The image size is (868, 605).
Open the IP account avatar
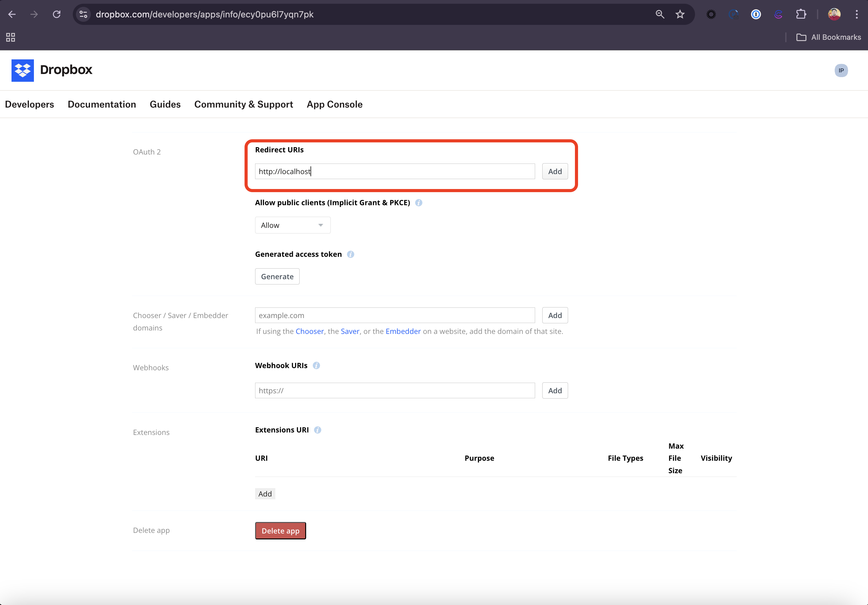pyautogui.click(x=841, y=70)
